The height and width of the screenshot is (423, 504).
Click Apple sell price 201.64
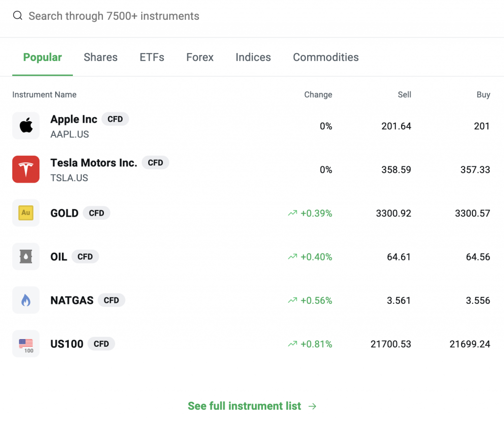tap(396, 126)
